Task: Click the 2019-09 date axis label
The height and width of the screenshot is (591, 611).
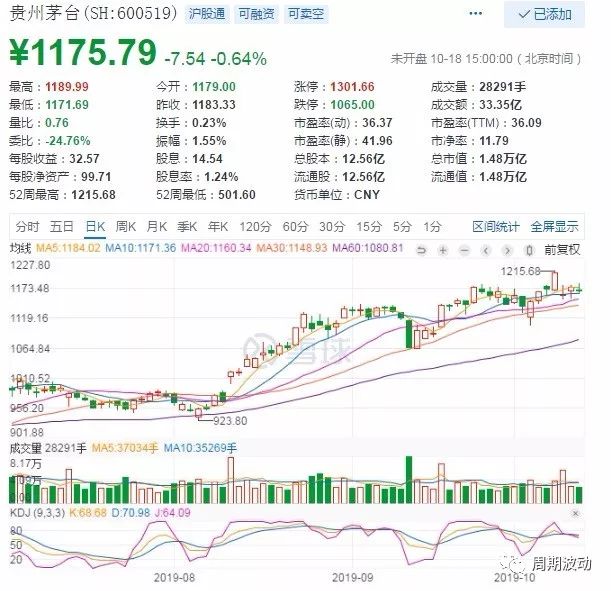Action: click(x=353, y=577)
